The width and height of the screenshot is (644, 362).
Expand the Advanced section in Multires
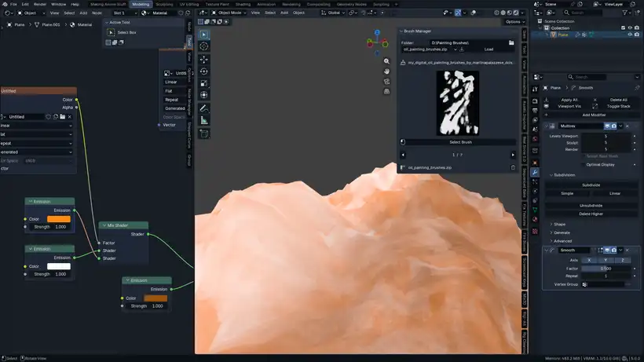[563, 241]
